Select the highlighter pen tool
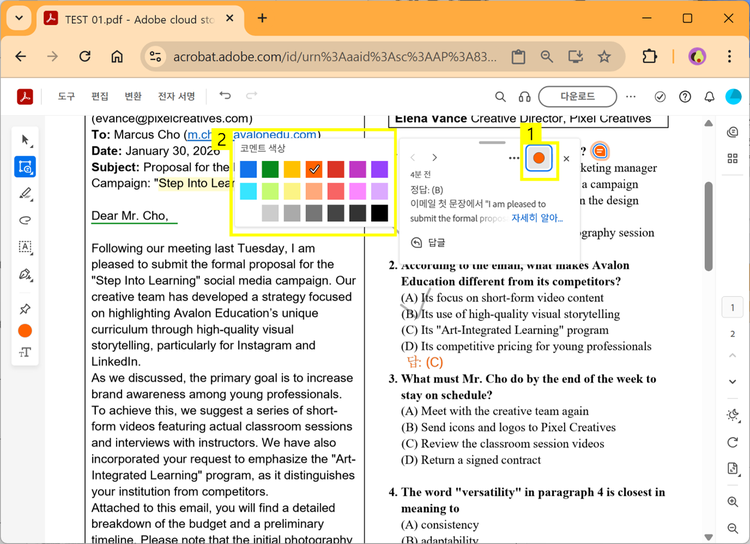750x544 pixels. [25, 193]
